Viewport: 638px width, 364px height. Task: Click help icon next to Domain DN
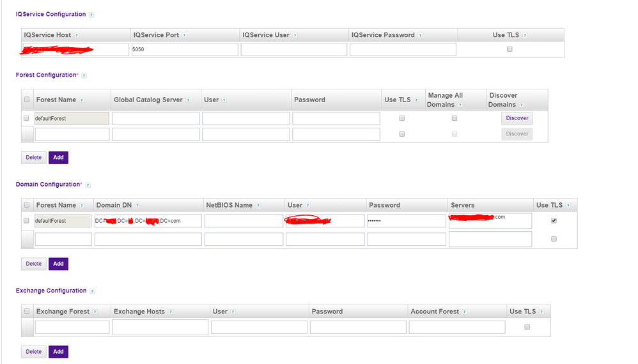(x=138, y=206)
